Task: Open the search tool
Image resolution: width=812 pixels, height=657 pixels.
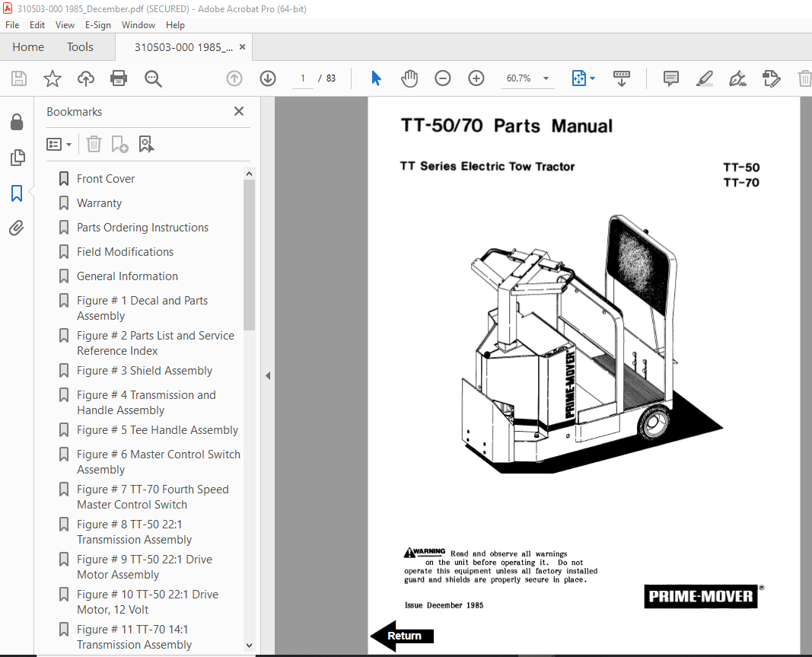Action: click(x=153, y=78)
